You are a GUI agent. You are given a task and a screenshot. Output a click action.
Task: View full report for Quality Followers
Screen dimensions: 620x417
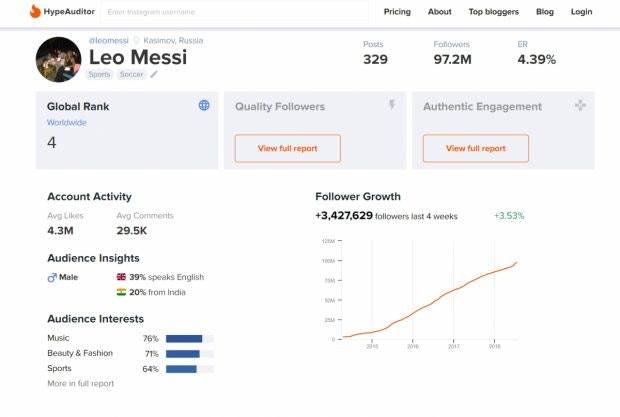tap(287, 148)
